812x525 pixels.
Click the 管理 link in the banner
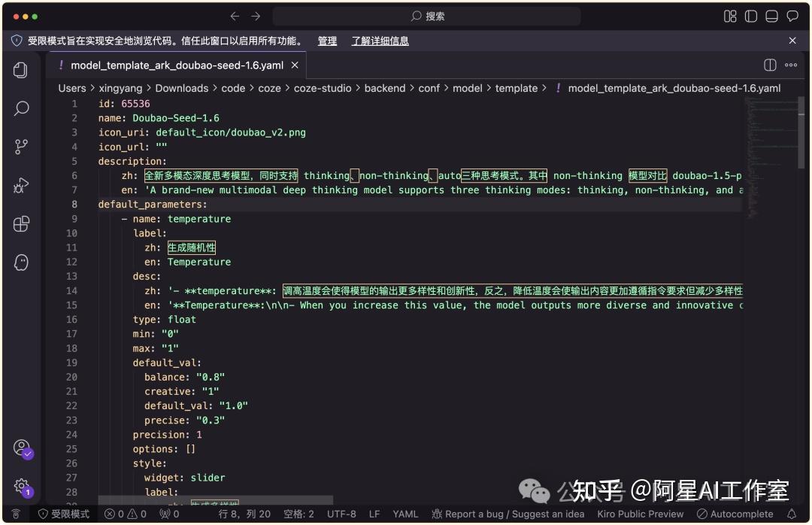point(327,41)
